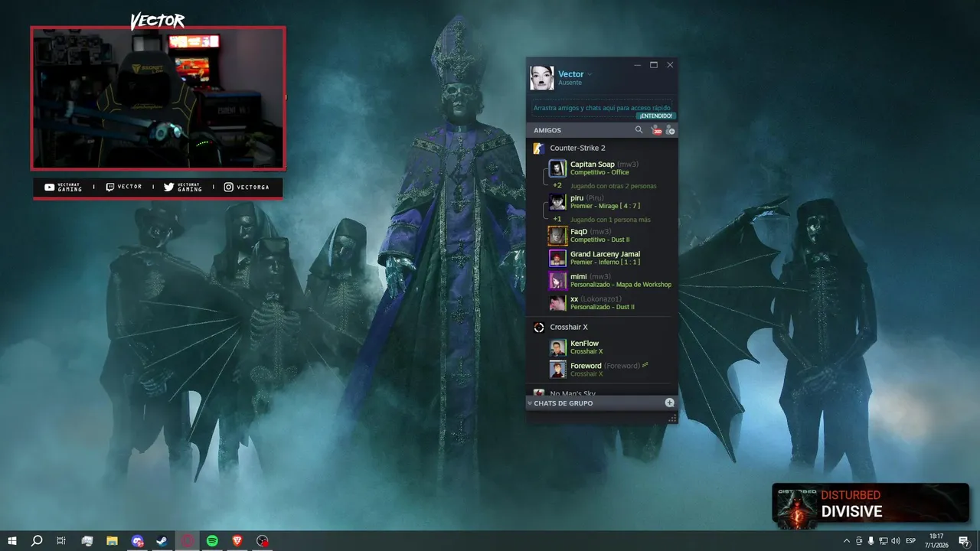The width and height of the screenshot is (980, 551).
Task: Open Spotify from the taskbar
Action: point(212,540)
